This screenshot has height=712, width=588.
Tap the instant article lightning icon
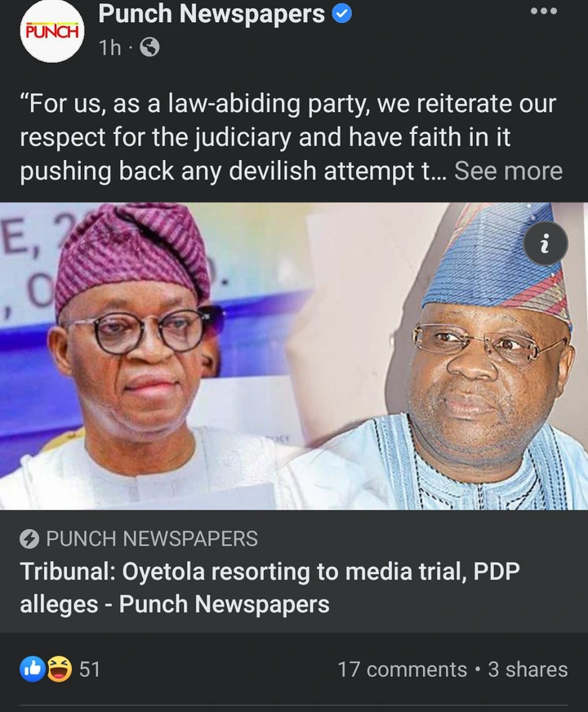pyautogui.click(x=29, y=539)
